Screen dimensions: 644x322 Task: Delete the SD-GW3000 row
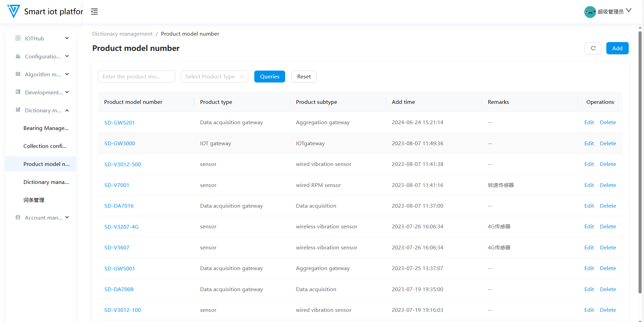pyautogui.click(x=608, y=144)
